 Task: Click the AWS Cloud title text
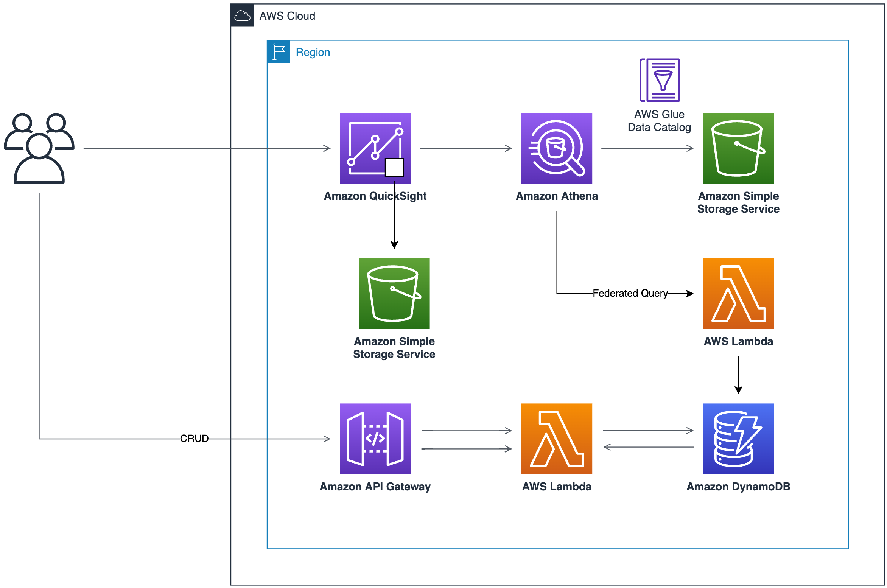tap(287, 16)
